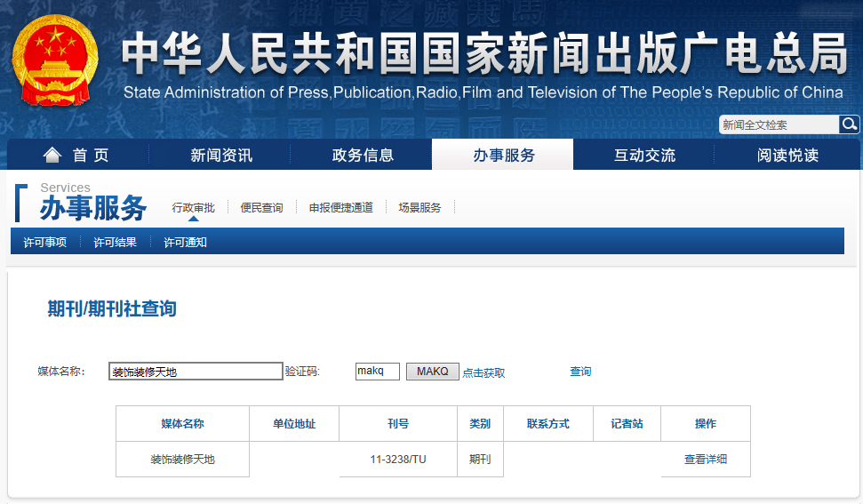Screen dimensions: 863x504
Task: Click the 记者站 column header
Action: pos(627,424)
